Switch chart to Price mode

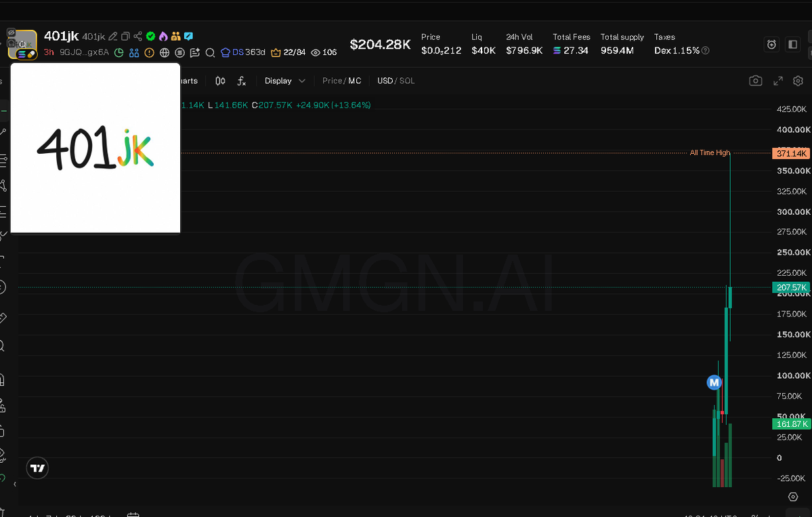(332, 81)
